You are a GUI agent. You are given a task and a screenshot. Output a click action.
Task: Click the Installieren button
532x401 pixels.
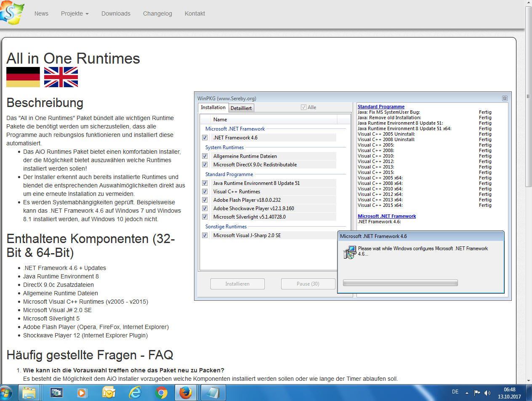pyautogui.click(x=237, y=284)
